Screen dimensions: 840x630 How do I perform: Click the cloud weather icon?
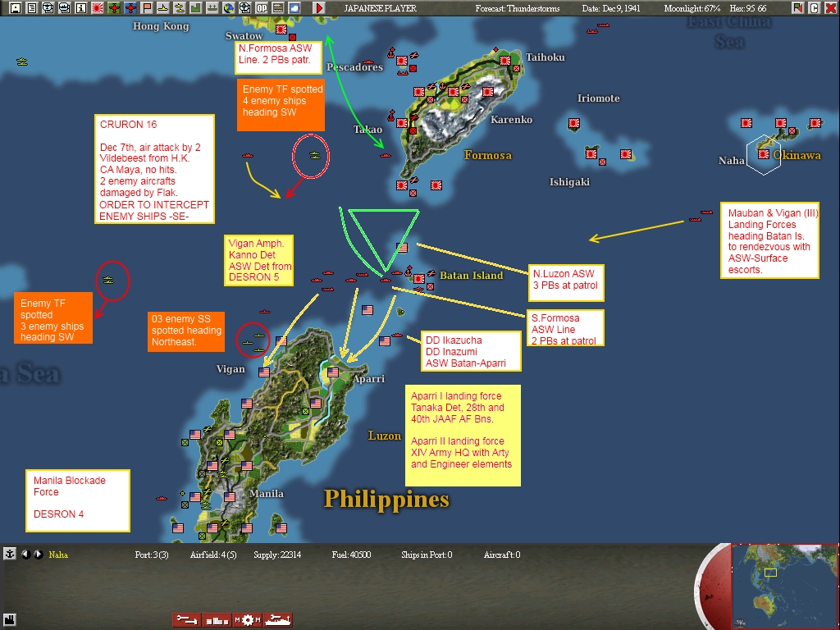(x=294, y=8)
